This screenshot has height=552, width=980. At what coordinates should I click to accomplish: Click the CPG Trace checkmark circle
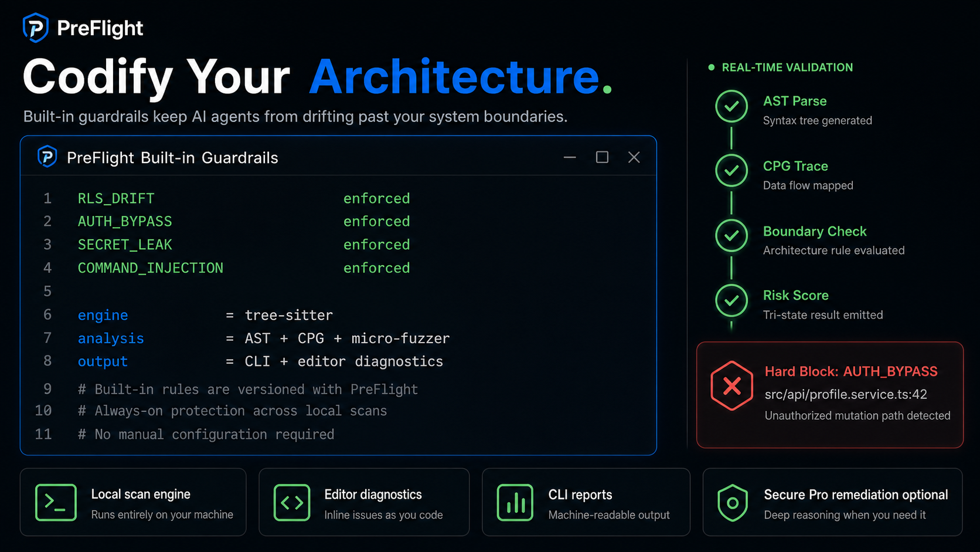[731, 170]
